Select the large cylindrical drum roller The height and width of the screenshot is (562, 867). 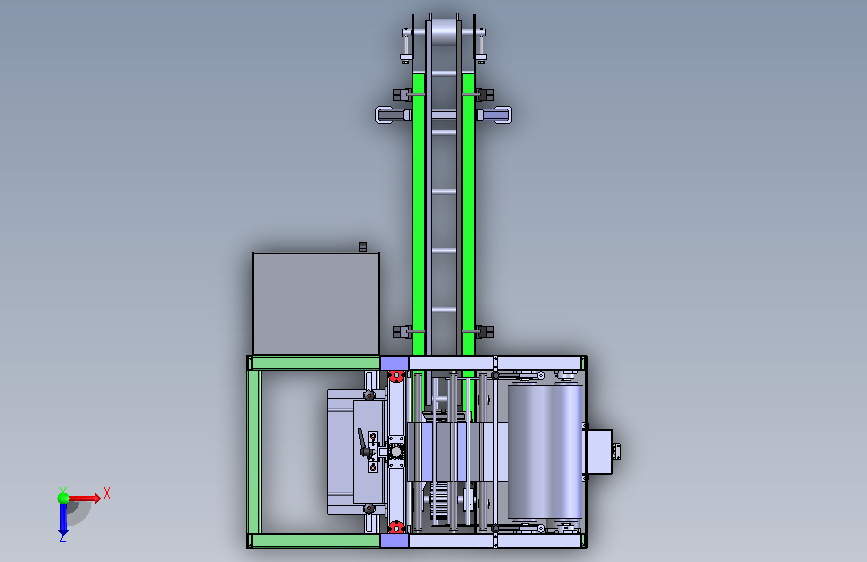[545, 452]
